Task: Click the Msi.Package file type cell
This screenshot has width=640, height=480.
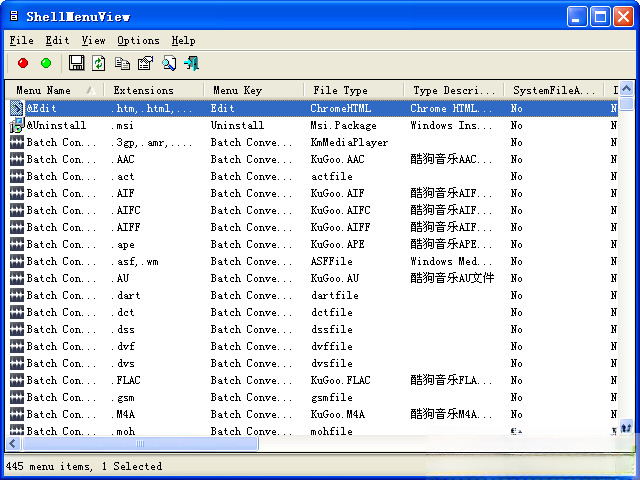Action: [x=343, y=125]
